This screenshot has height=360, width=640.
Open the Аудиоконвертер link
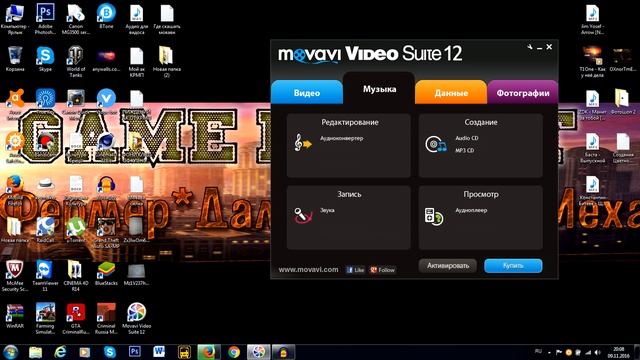[x=341, y=138]
